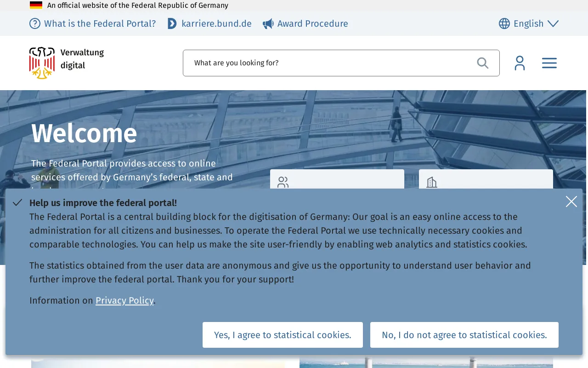
Task: Agree to statistical cookies button
Action: pos(283,335)
